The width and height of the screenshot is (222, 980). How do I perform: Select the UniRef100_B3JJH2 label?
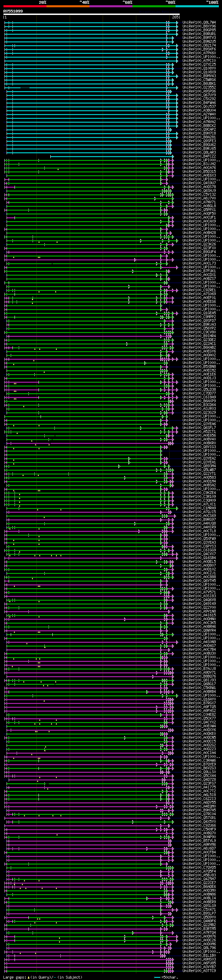click(199, 164)
